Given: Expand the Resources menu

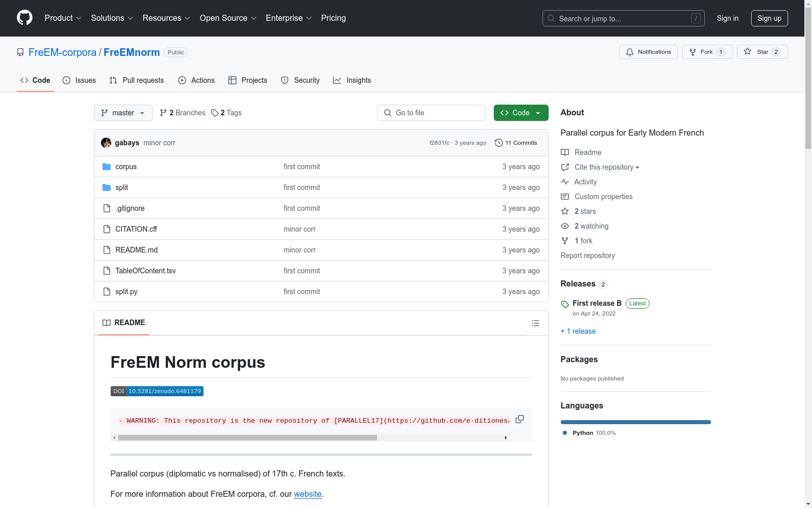Looking at the screenshot, I should coord(166,18).
